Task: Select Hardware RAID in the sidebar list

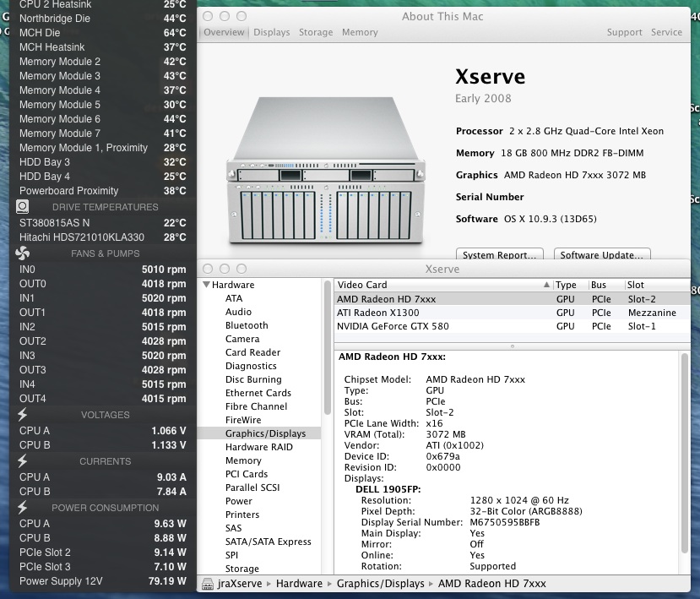Action: 258,447
